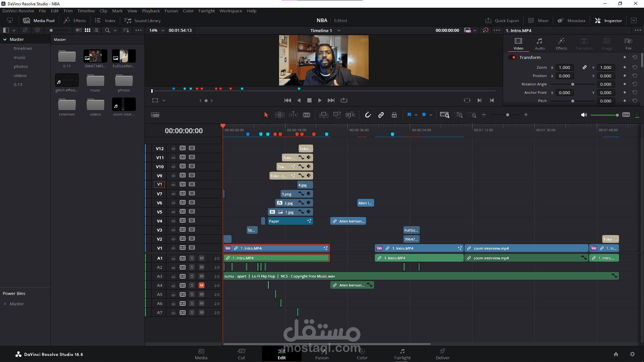Screen dimensions: 644x362
Task: Open Media Pool search options dropdown
Action: [115, 30]
